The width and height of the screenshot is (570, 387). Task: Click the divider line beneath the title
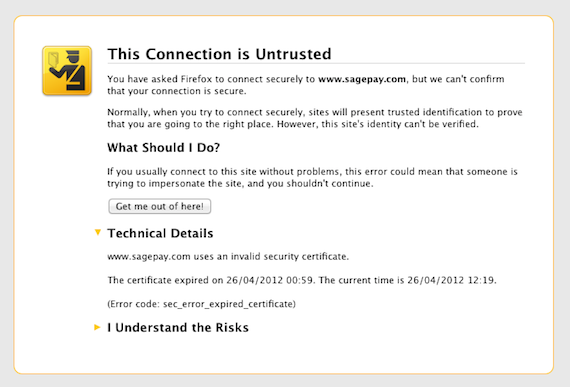tap(316, 64)
